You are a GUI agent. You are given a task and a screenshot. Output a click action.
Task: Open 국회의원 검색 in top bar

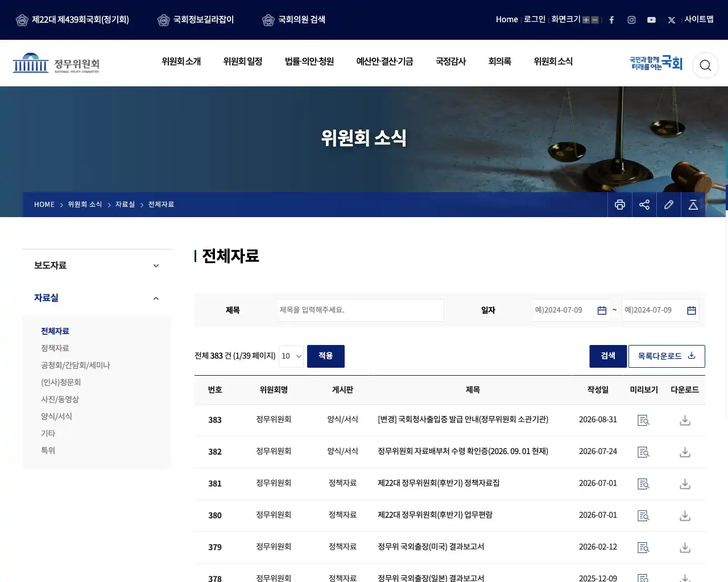pyautogui.click(x=293, y=20)
